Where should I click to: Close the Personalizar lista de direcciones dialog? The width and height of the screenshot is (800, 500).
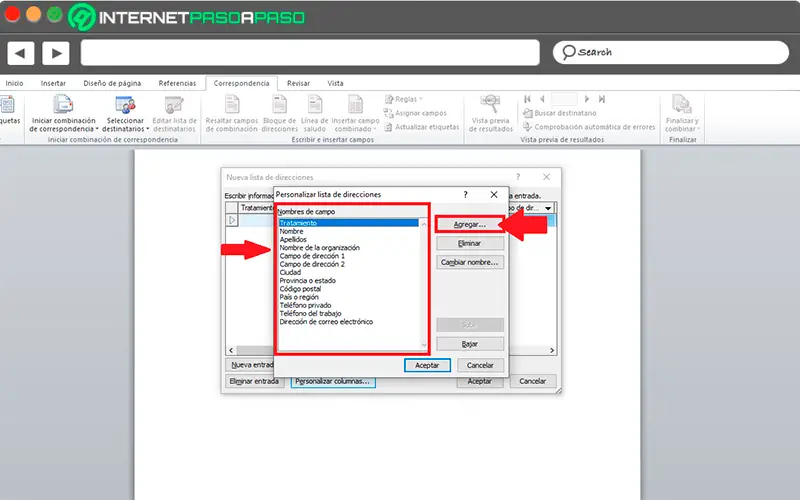point(494,194)
